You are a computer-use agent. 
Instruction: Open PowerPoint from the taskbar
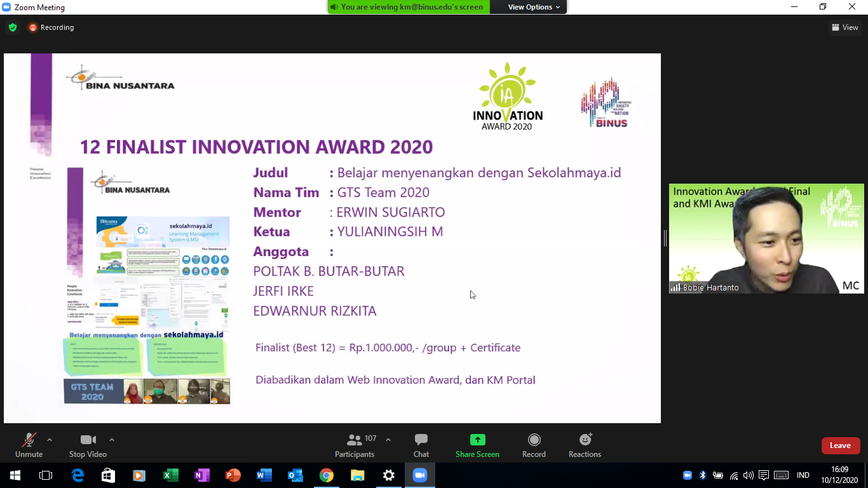coord(233,475)
